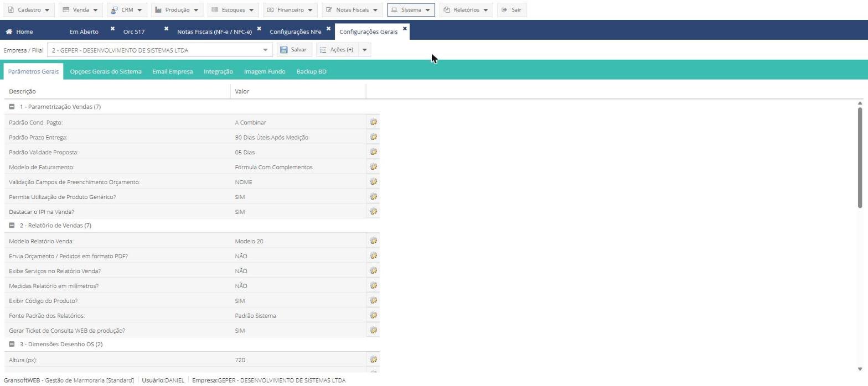Collapse group 2 - Relatório de Vendas
Viewport: 868px width, 386px height.
[12, 226]
